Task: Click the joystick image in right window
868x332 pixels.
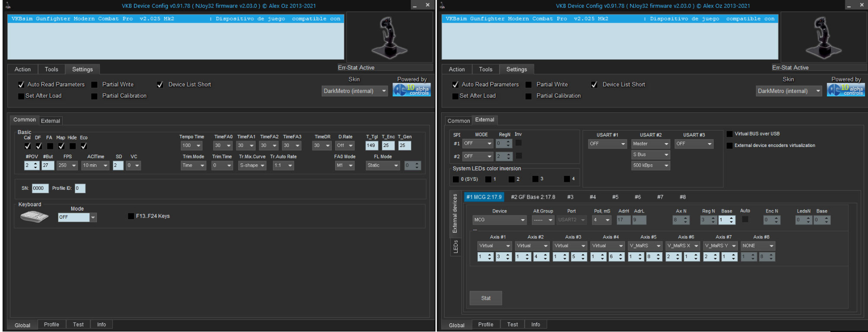Action: point(823,37)
